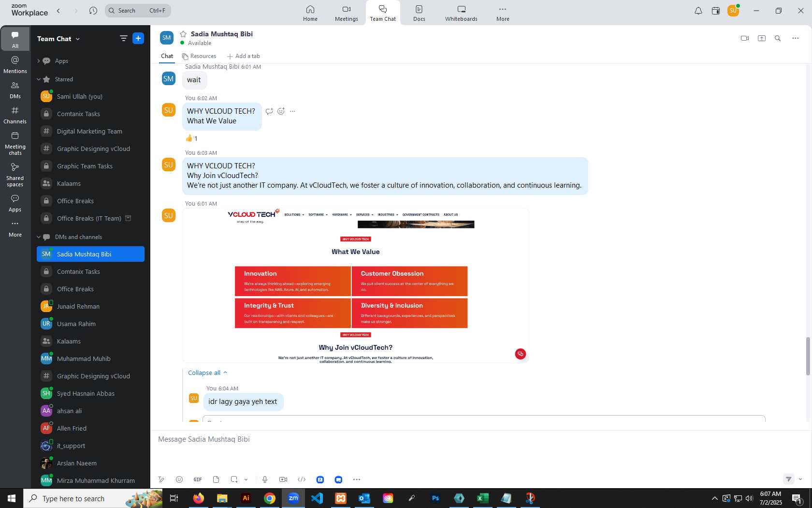Open the Mentions sidebar section
The height and width of the screenshot is (508, 812).
pyautogui.click(x=15, y=64)
